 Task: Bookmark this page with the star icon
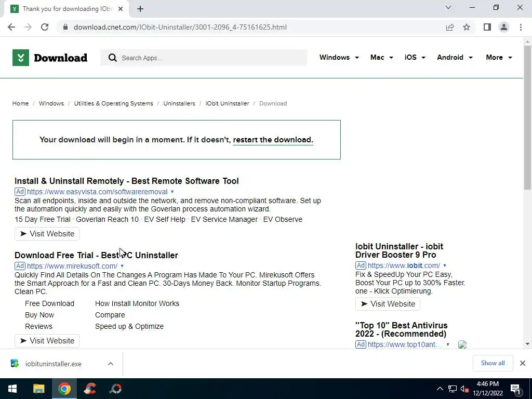pos(467,27)
